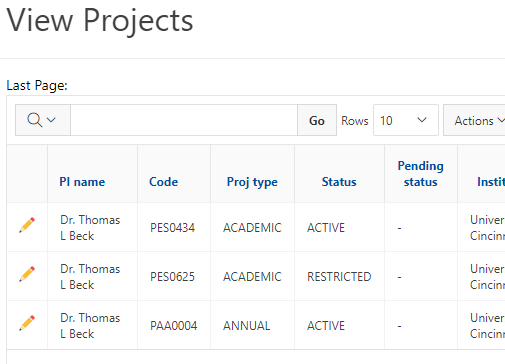Screen dimensions: 505x364
Task: Click ACTIVE status in the PES0434 row
Action: pyautogui.click(x=326, y=228)
